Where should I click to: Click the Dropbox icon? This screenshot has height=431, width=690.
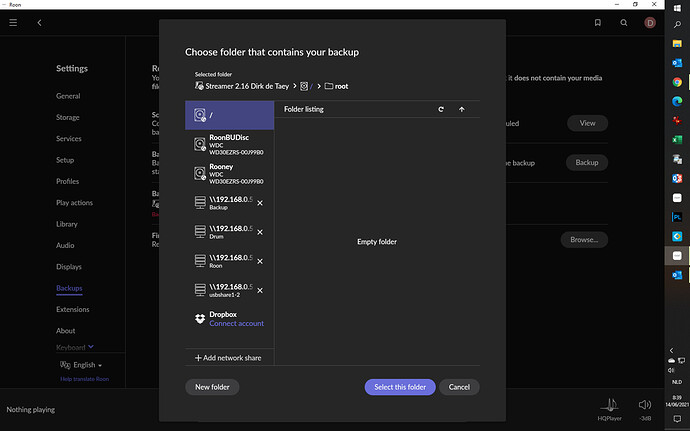click(200, 319)
